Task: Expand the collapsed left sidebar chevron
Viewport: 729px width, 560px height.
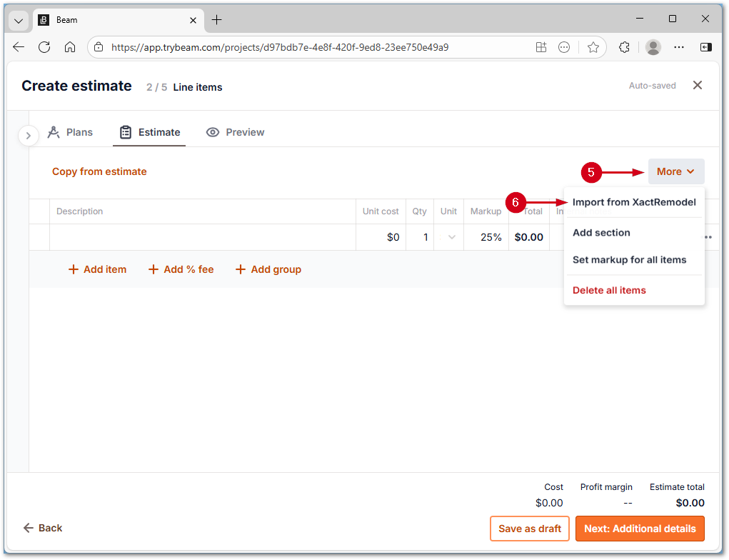Action: [x=28, y=135]
